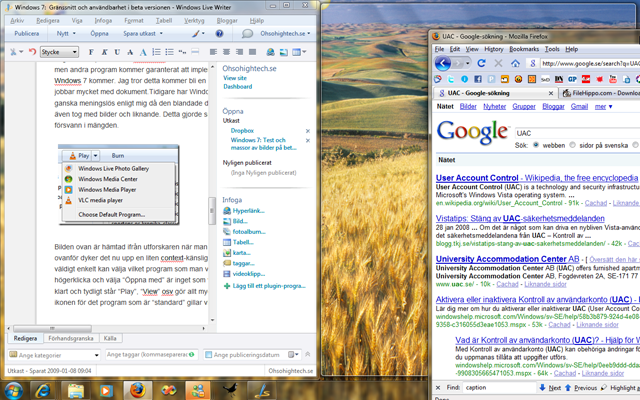
Task: Expand Firefox back/forward history dropdown
Action: [467, 63]
